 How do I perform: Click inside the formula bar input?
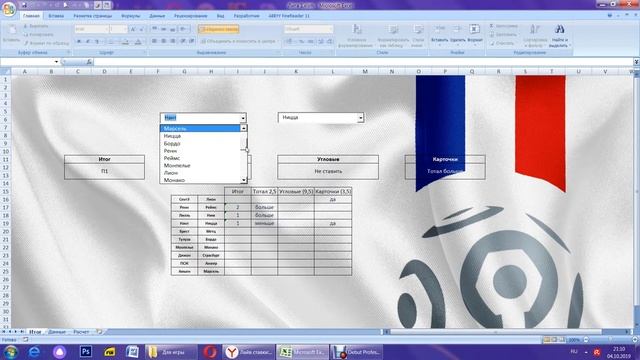[363, 62]
